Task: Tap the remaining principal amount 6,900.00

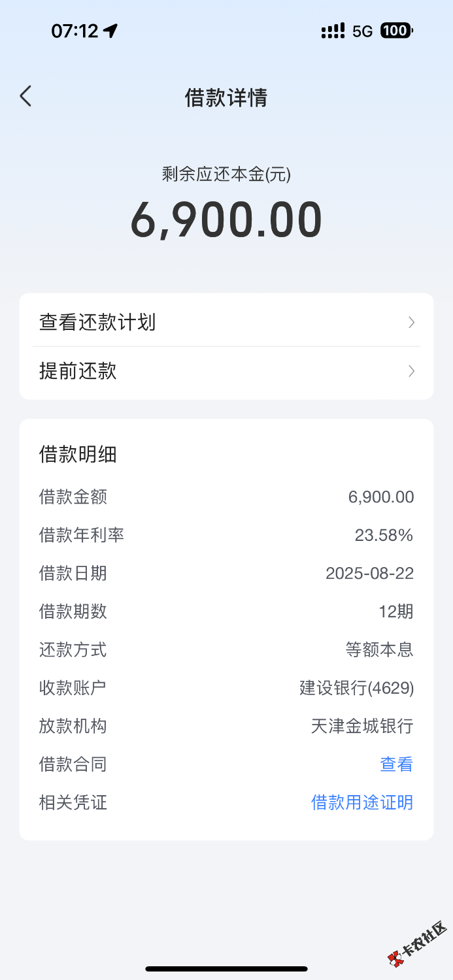Action: click(x=226, y=220)
